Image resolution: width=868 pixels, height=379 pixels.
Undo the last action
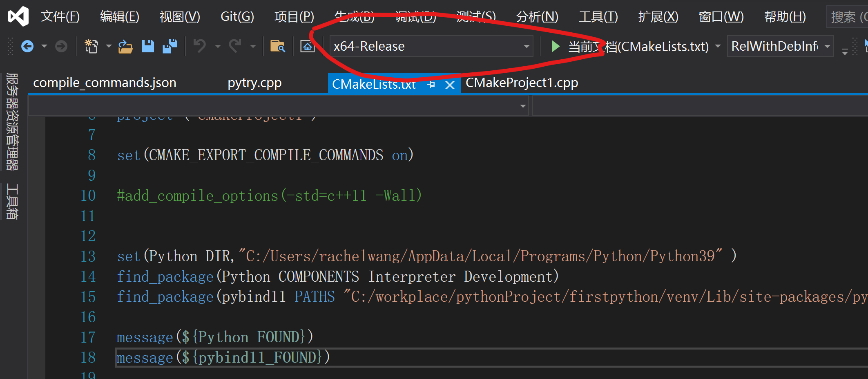[200, 46]
